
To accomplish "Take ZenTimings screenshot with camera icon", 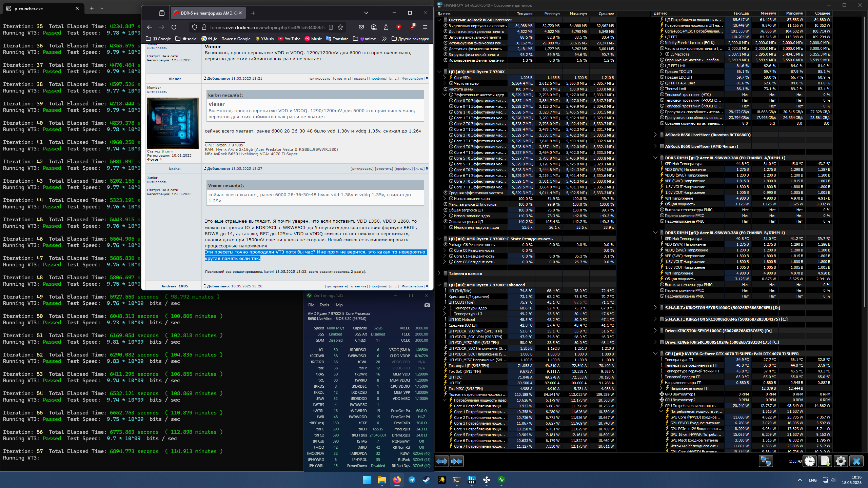I will (x=427, y=305).
